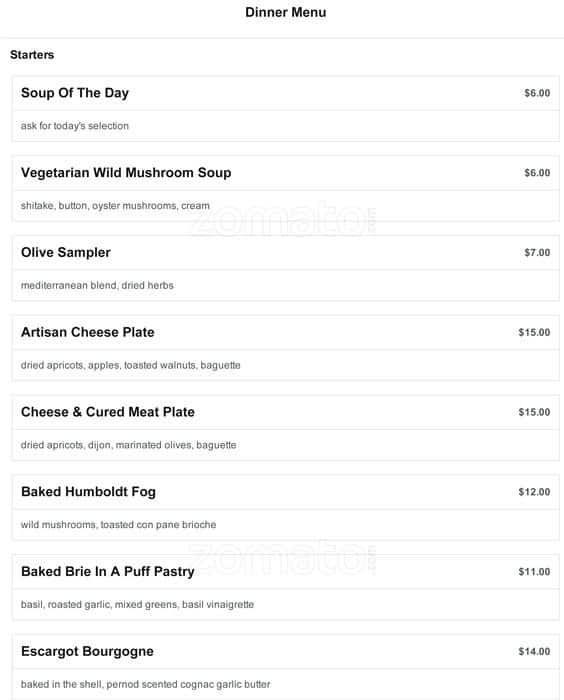The height and width of the screenshot is (700, 564).
Task: Click the shiitake, button, oyster mushrooms description
Action: (x=115, y=206)
